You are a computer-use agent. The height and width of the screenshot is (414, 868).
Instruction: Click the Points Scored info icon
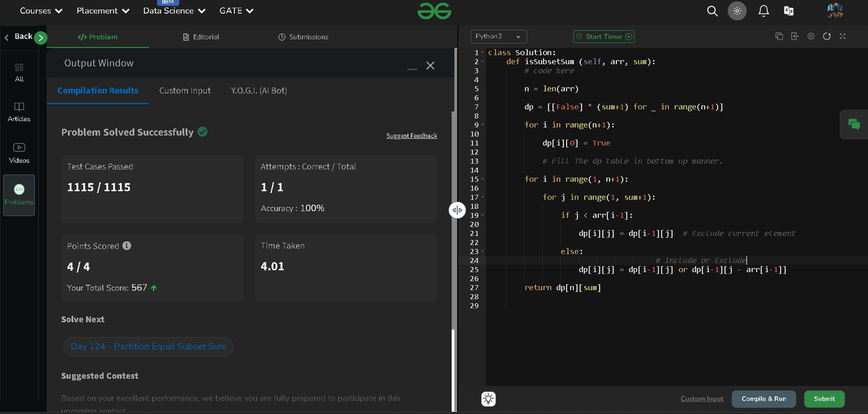click(127, 246)
